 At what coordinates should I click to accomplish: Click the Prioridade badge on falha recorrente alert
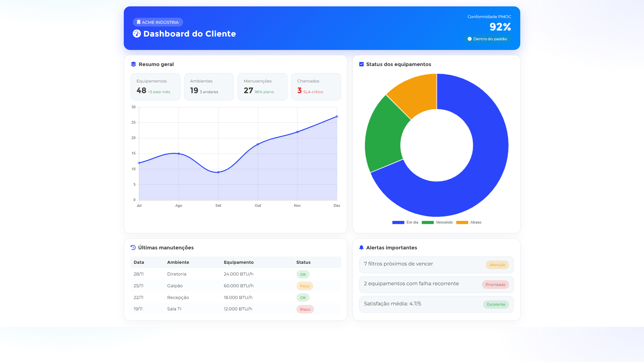(x=495, y=285)
